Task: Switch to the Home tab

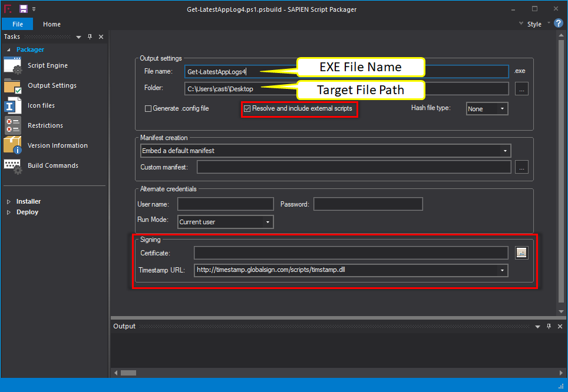Action: click(x=52, y=24)
